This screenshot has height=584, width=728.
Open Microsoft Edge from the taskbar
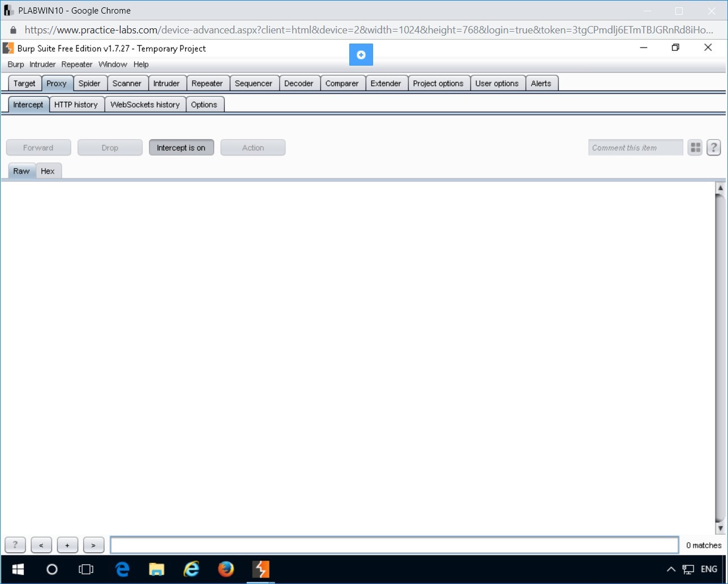122,569
